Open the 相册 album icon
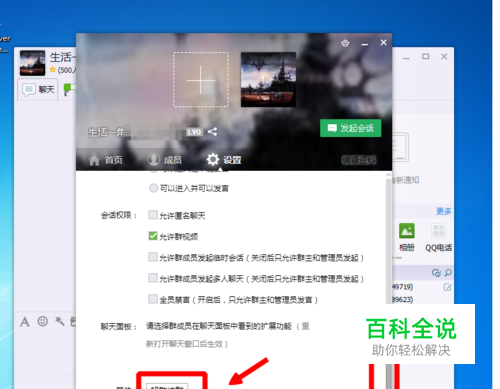500x389 pixels. 407,237
